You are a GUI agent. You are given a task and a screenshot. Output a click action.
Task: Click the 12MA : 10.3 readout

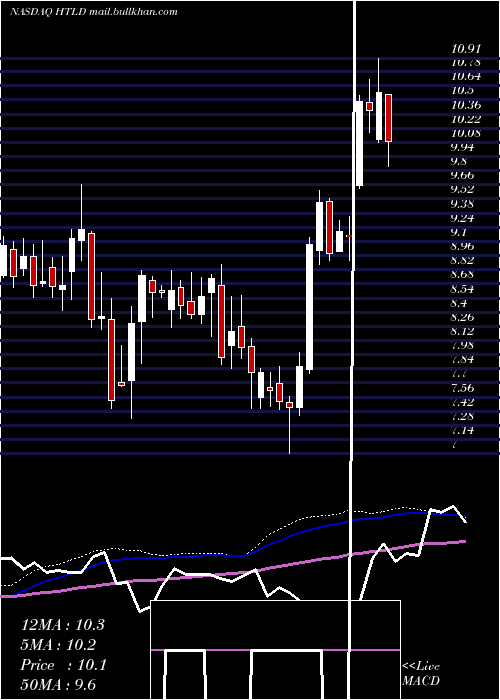point(62,625)
